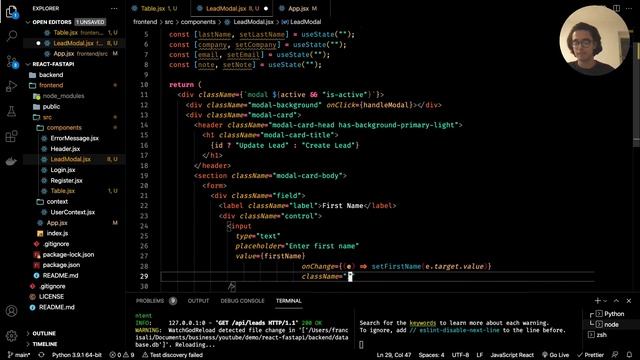Viewport: 640px width, 360px height.
Task: Click Go Live in status bar
Action: pyautogui.click(x=555, y=355)
